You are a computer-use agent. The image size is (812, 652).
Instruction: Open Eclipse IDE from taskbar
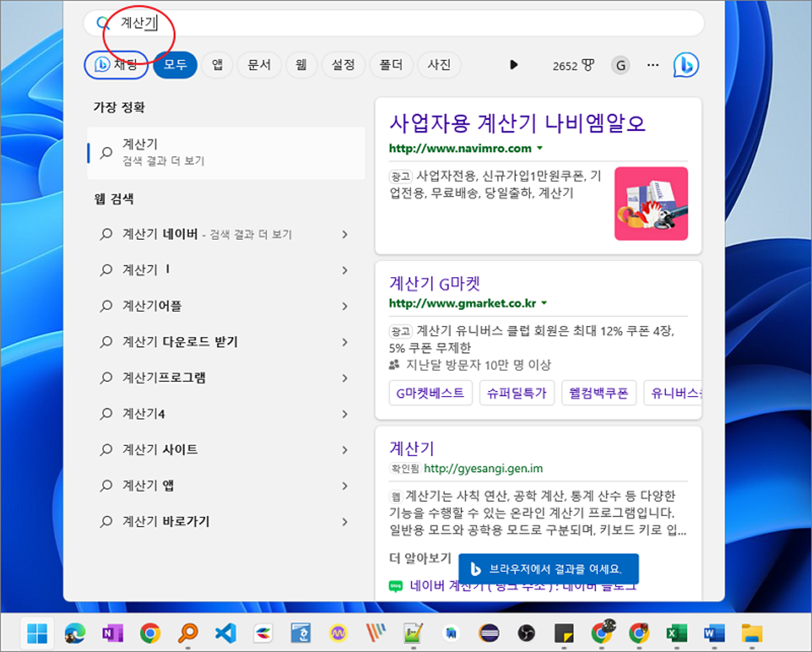488,632
